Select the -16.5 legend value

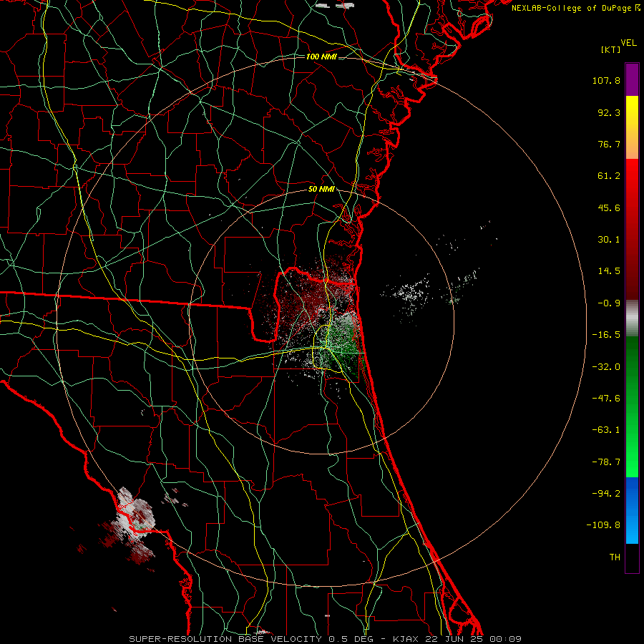pyautogui.click(x=606, y=335)
